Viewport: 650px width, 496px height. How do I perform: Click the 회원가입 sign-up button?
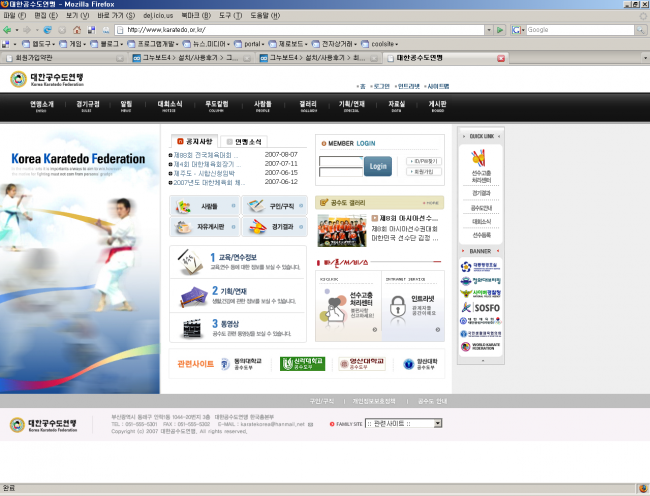pyautogui.click(x=424, y=172)
